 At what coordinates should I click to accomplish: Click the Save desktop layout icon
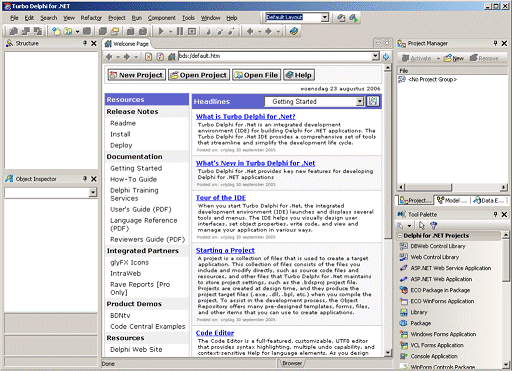(341, 18)
